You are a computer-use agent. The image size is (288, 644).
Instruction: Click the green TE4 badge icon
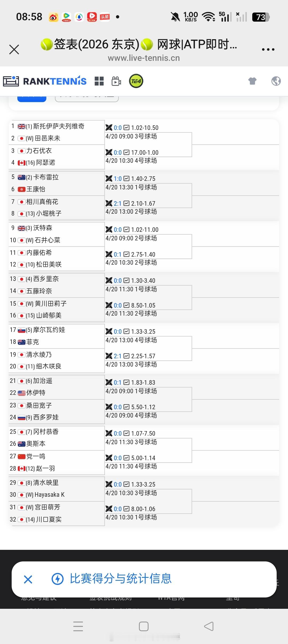click(x=136, y=81)
